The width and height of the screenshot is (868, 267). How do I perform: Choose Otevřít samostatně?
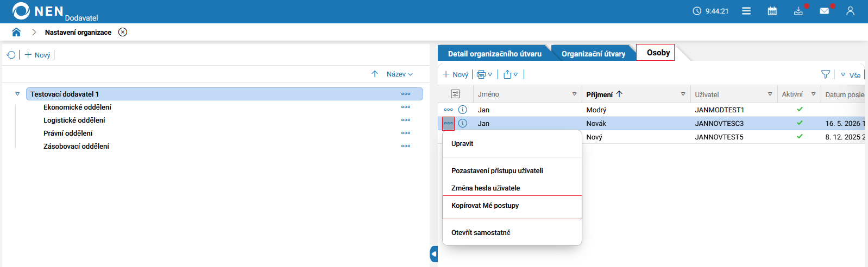point(512,232)
